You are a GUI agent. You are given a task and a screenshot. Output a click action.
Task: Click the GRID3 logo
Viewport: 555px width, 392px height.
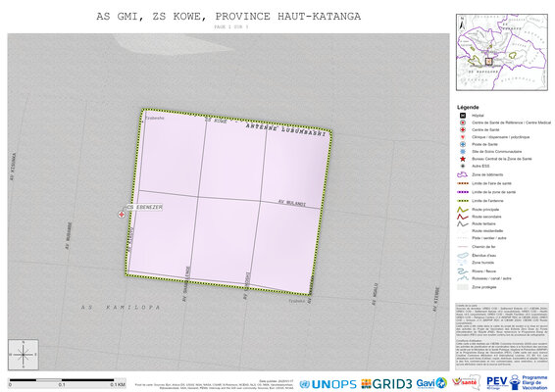pos(387,384)
